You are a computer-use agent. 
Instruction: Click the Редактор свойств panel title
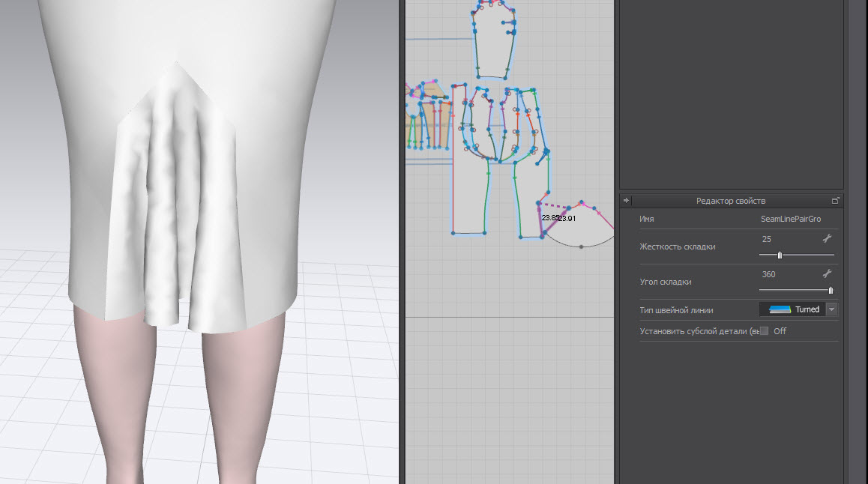point(730,201)
